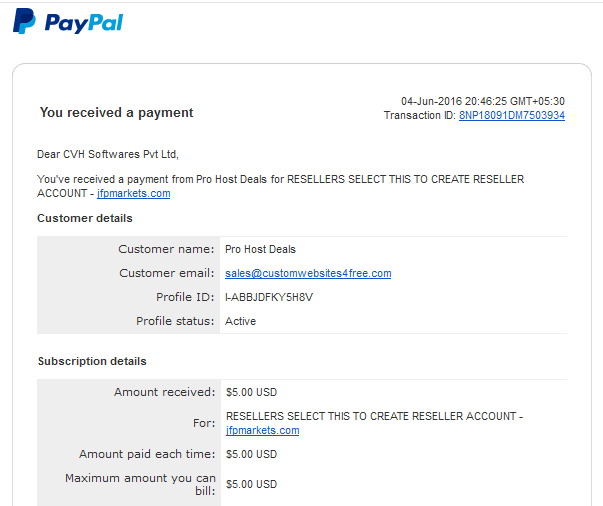The width and height of the screenshot is (603, 506).
Task: Click the Amount paid each time value
Action: coord(252,454)
